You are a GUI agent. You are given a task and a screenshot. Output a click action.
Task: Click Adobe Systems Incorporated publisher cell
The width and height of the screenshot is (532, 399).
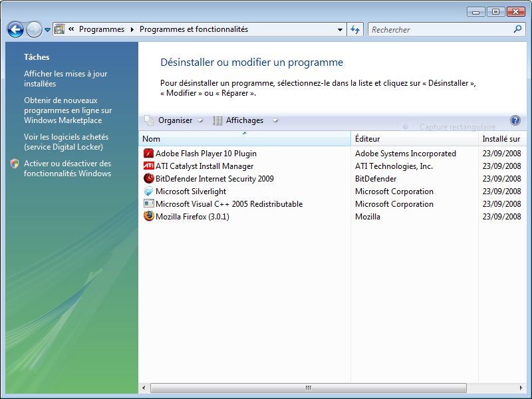coord(406,154)
